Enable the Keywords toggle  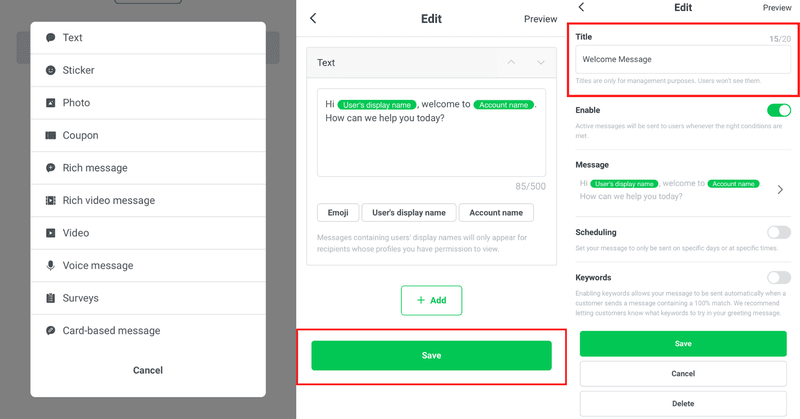coord(778,277)
